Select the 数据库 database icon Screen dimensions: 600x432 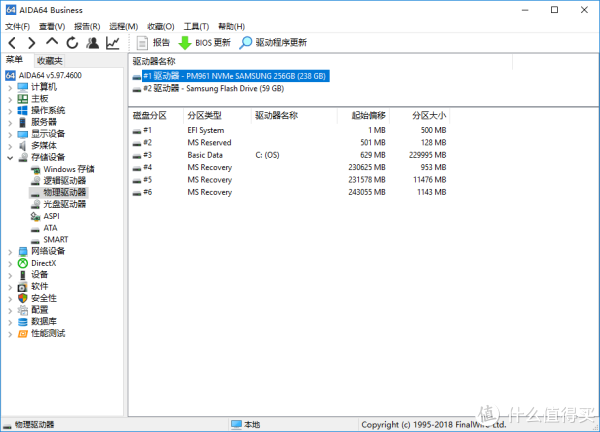click(x=23, y=322)
